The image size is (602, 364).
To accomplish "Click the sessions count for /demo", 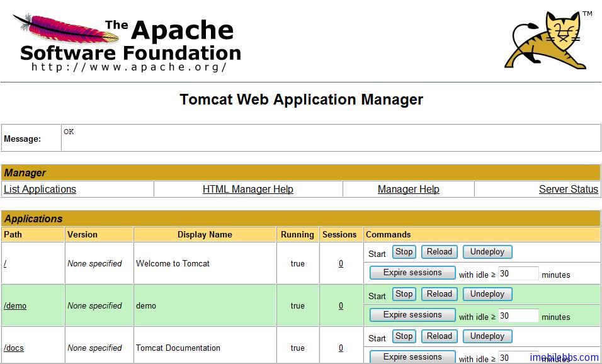I will pos(341,305).
